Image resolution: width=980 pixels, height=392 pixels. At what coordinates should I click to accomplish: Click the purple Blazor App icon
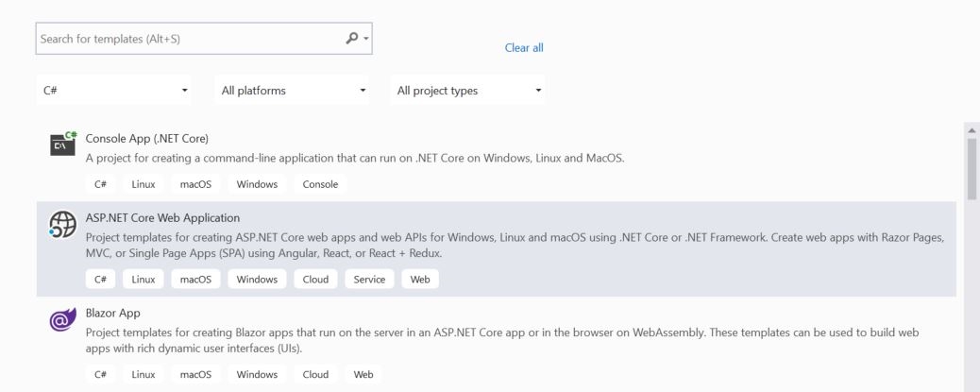pyautogui.click(x=62, y=319)
